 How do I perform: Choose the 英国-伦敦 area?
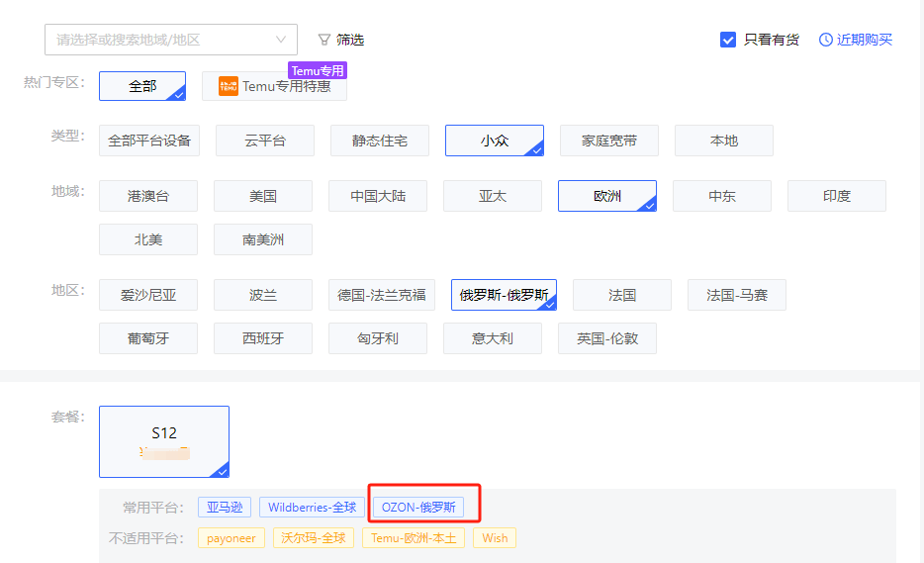pos(607,338)
